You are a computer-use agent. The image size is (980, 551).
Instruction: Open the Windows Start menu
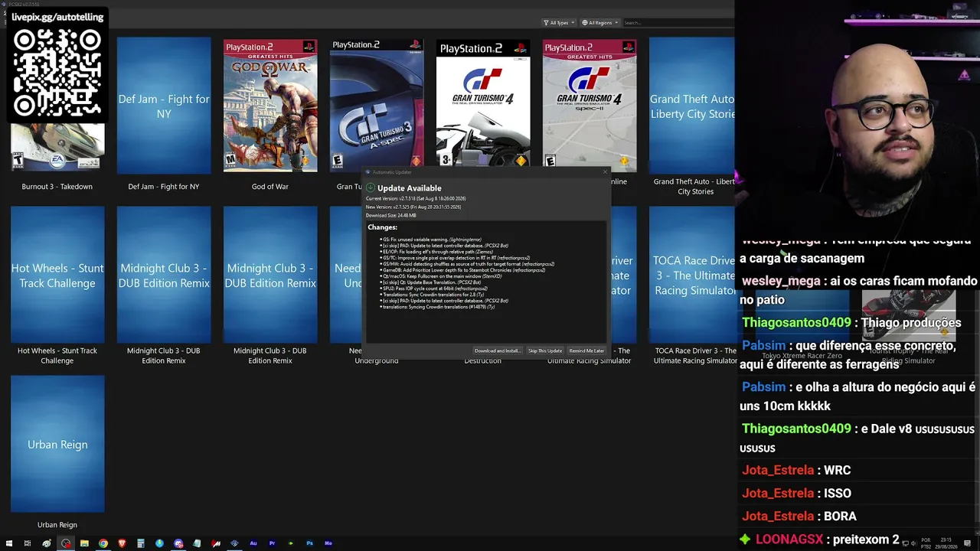(x=9, y=543)
